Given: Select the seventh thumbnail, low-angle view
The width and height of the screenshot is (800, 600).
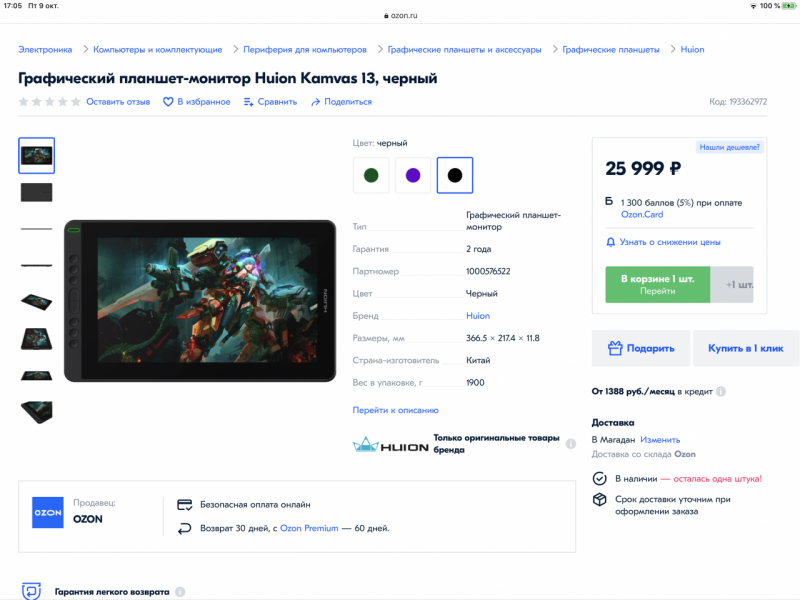Looking at the screenshot, I should point(36,376).
